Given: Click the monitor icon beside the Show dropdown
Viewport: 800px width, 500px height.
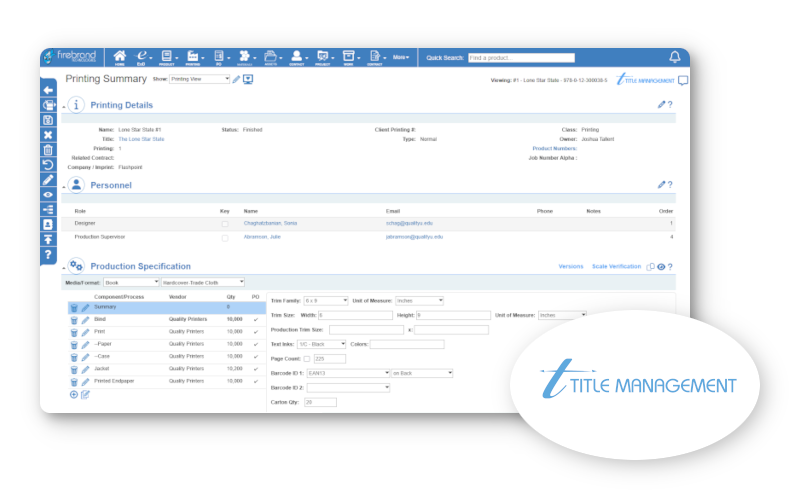Looking at the screenshot, I should point(248,79).
